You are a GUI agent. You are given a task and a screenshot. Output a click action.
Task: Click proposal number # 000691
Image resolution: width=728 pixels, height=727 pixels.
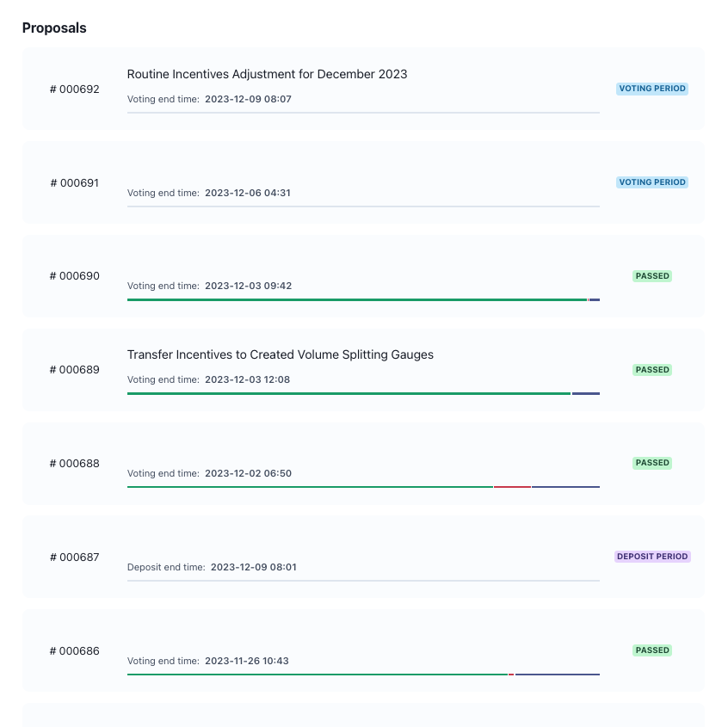pos(75,182)
